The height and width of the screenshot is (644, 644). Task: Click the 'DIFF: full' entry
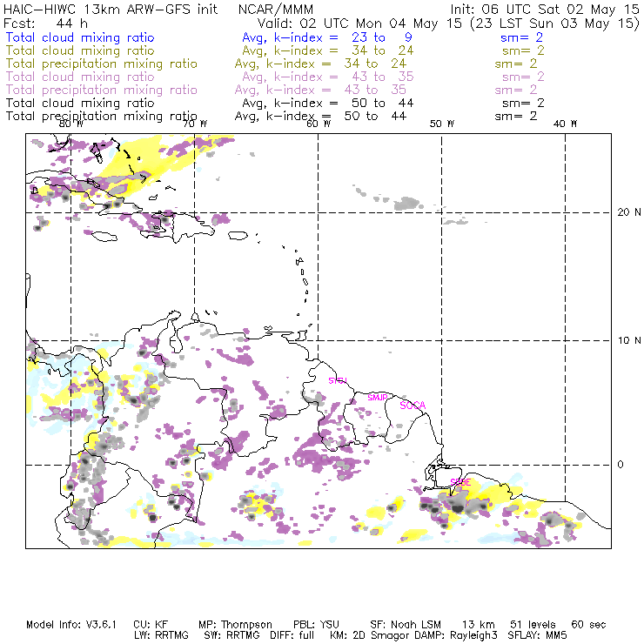292,635
